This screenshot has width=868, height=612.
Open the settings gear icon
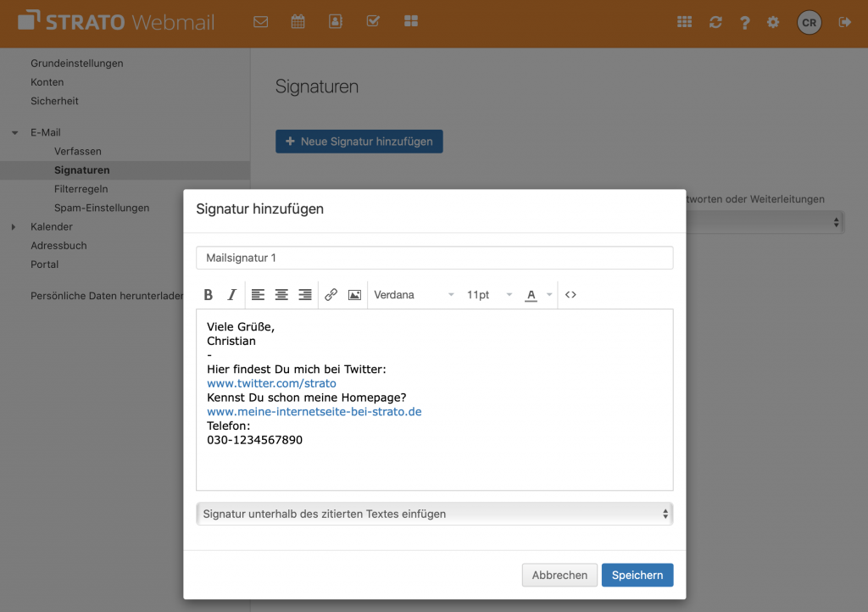(x=773, y=22)
